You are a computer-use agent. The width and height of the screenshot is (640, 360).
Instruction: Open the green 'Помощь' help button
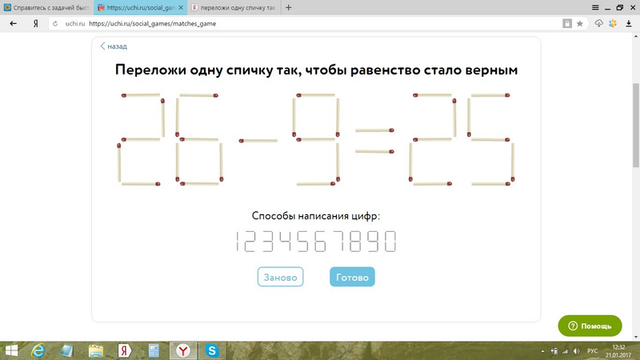point(590,326)
